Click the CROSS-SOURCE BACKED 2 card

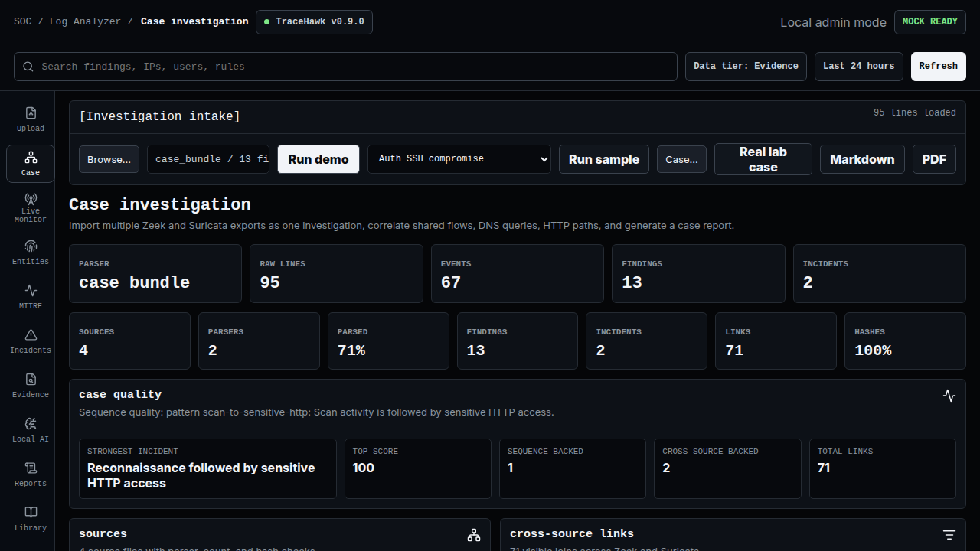tap(727, 468)
